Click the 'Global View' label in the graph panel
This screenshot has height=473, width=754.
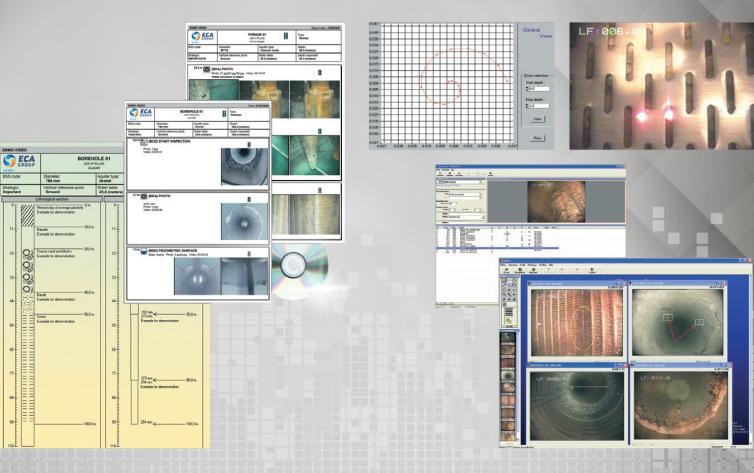(x=537, y=33)
